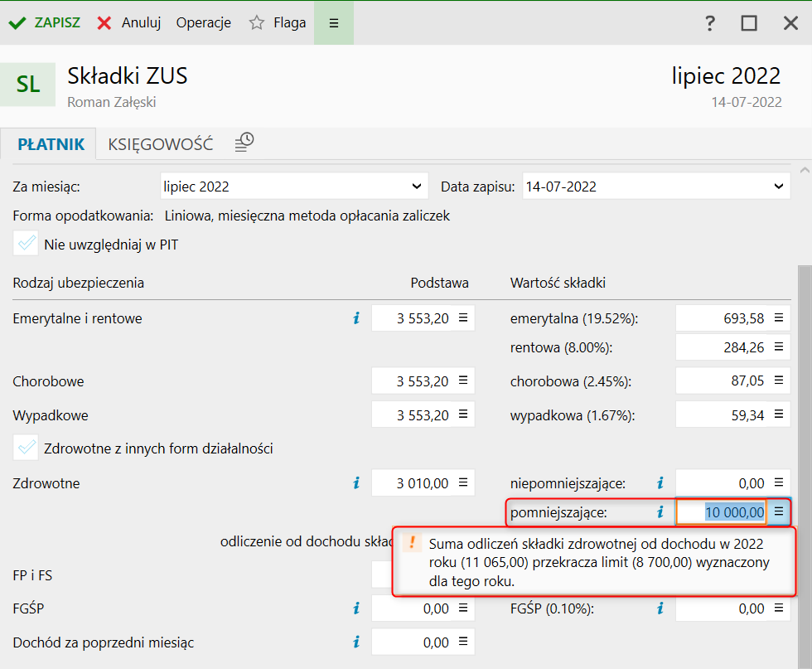
Task: Click the history list icon beside KSIĘGOWOŚĆ tab
Action: click(x=244, y=143)
